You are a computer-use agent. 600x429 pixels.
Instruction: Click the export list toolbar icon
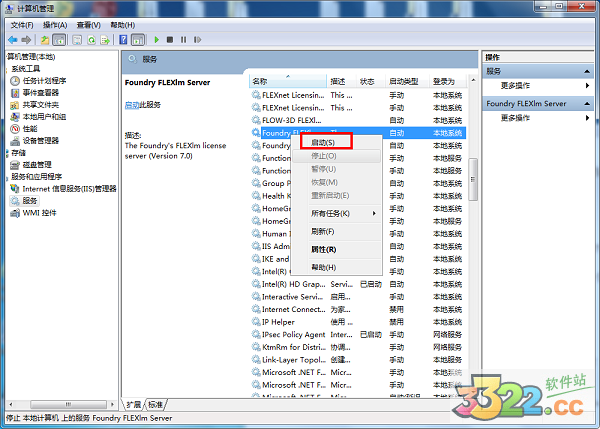click(x=105, y=40)
